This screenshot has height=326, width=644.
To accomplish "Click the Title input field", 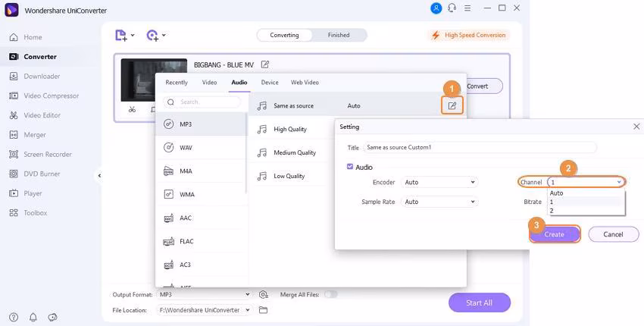I will pos(480,147).
